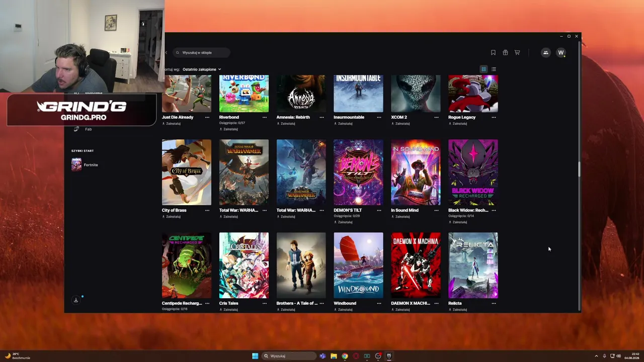Click Zainstaluj under DEMON'S TILT

344,222
